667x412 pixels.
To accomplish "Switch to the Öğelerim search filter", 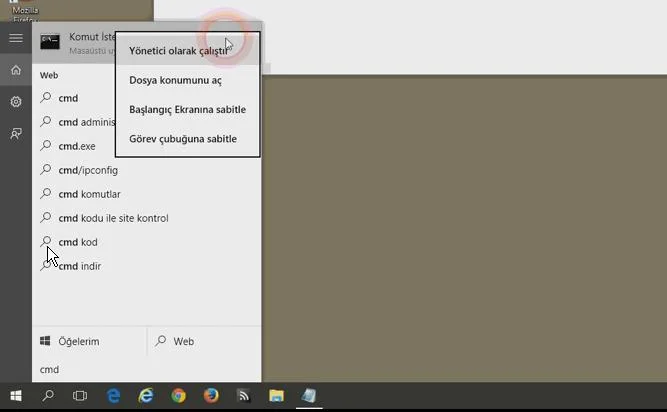I will tap(78, 341).
